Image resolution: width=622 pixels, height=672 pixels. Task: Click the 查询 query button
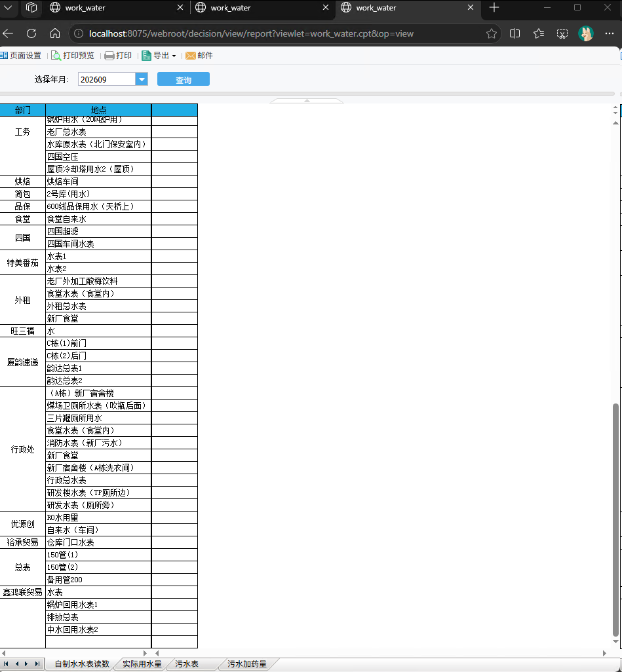pos(183,79)
